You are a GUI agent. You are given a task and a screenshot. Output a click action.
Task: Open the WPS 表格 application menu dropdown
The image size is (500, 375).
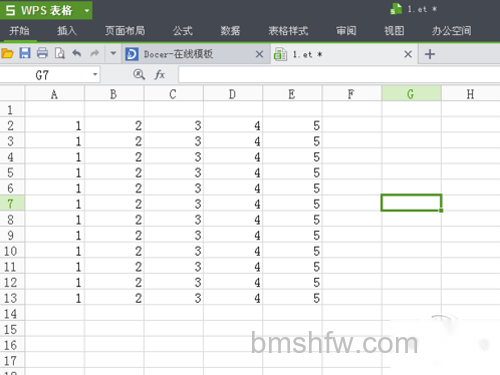tap(87, 11)
